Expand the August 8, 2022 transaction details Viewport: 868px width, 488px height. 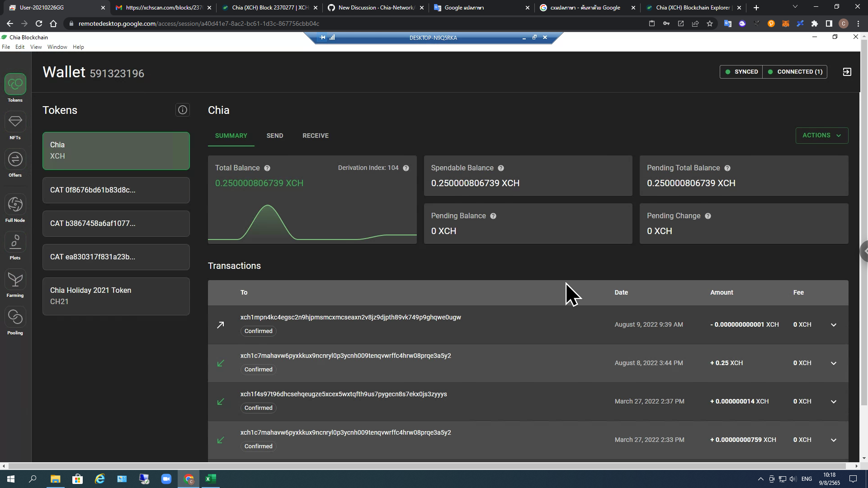coord(834,363)
